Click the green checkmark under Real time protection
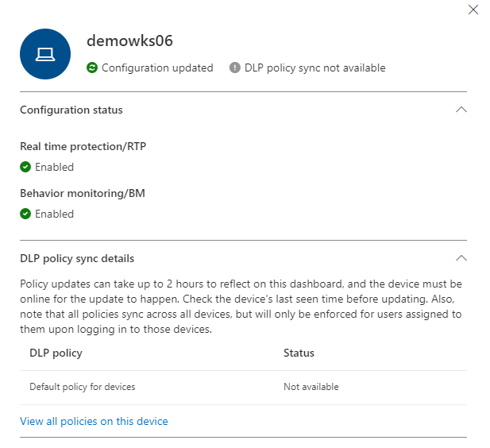This screenshot has height=448, width=490. coord(25,167)
